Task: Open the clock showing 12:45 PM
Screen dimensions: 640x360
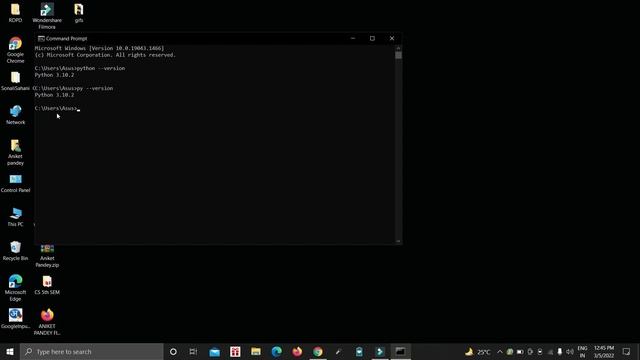Action: pyautogui.click(x=604, y=351)
